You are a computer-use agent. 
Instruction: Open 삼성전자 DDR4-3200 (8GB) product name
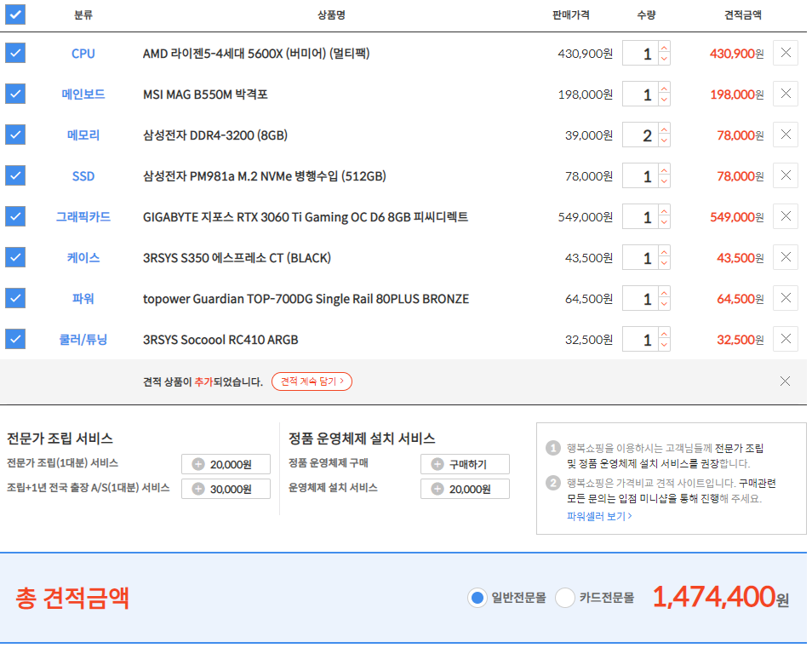coord(214,135)
